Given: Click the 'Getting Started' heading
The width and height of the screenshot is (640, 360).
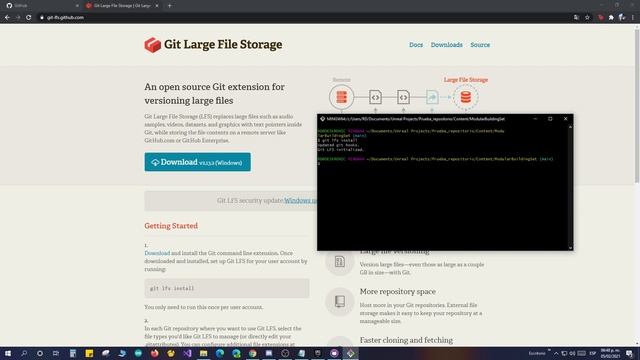Looking at the screenshot, I should [x=171, y=226].
